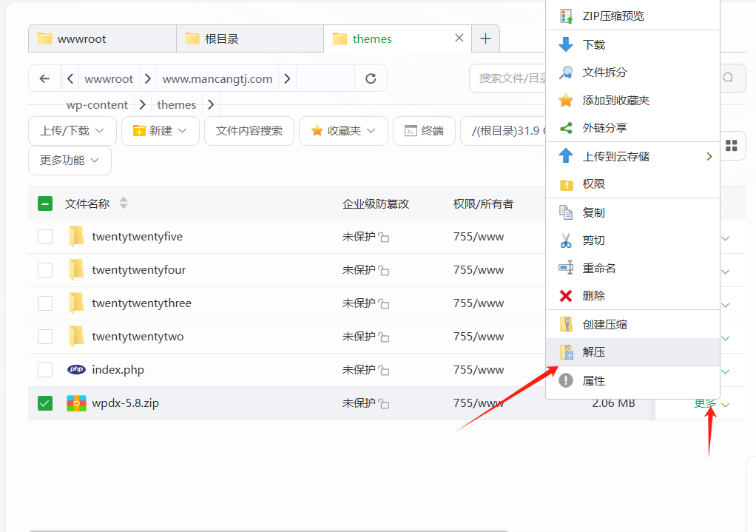Switch to the wwwroot tab
This screenshot has height=532, width=756.
(x=102, y=39)
